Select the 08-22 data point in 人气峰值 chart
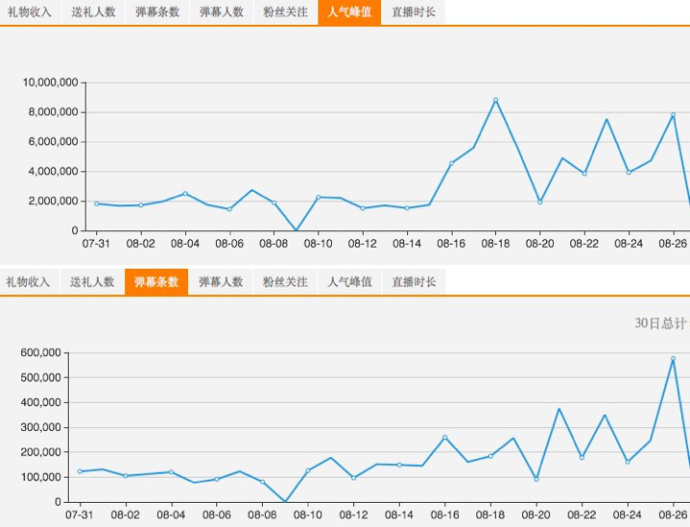Screen dimensions: 690x527 [x=584, y=173]
